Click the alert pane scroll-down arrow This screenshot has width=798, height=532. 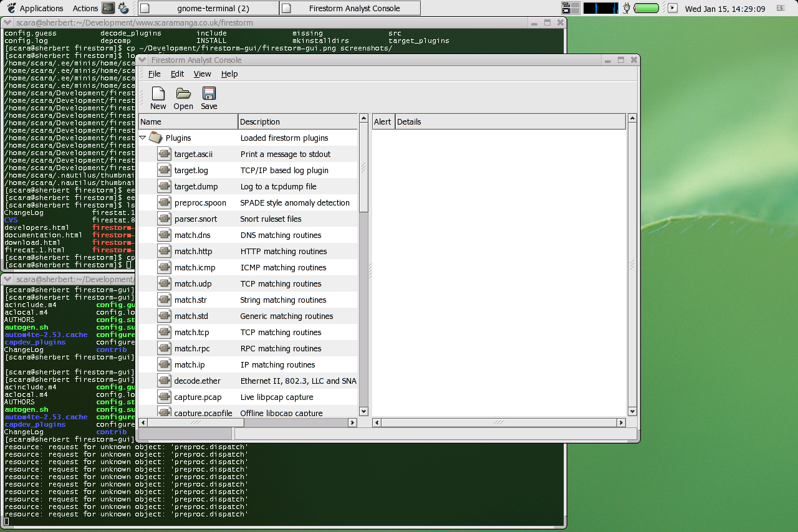(632, 411)
